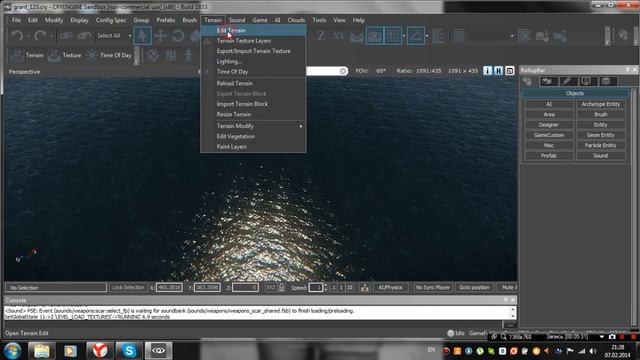The height and width of the screenshot is (360, 640).
Task: Expand the Redo history arrow
Action: pyautogui.click(x=51, y=36)
